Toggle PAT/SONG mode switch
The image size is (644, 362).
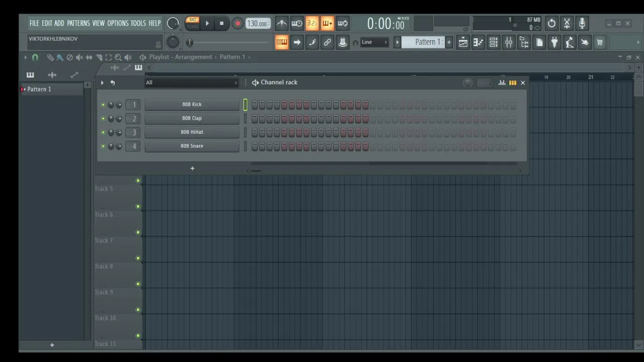192,23
